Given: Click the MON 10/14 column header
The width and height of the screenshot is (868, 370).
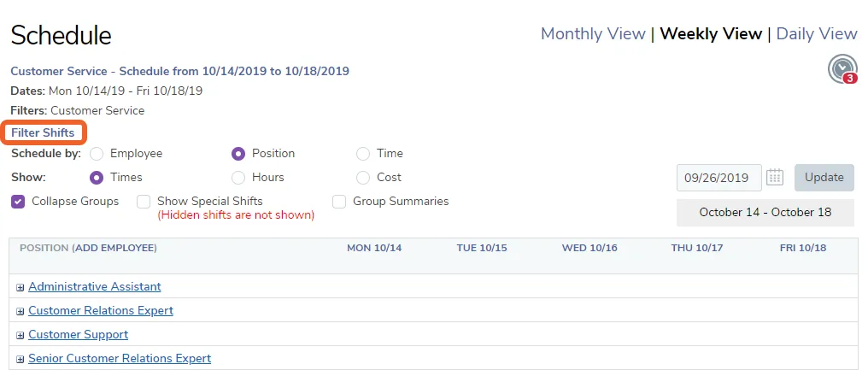Looking at the screenshot, I should click(374, 248).
